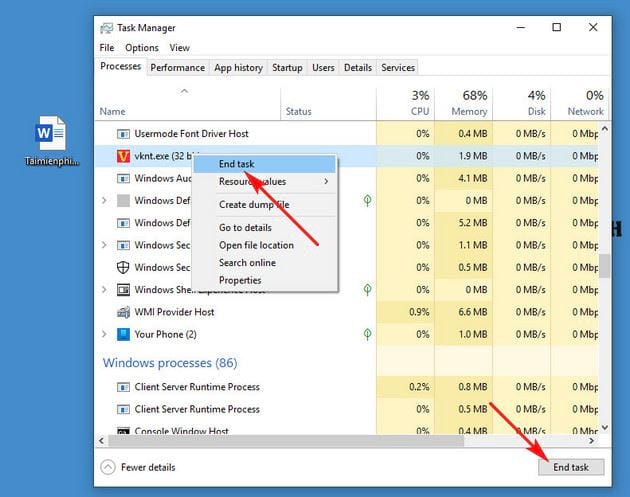Sort by the Network column header

pyautogui.click(x=579, y=104)
